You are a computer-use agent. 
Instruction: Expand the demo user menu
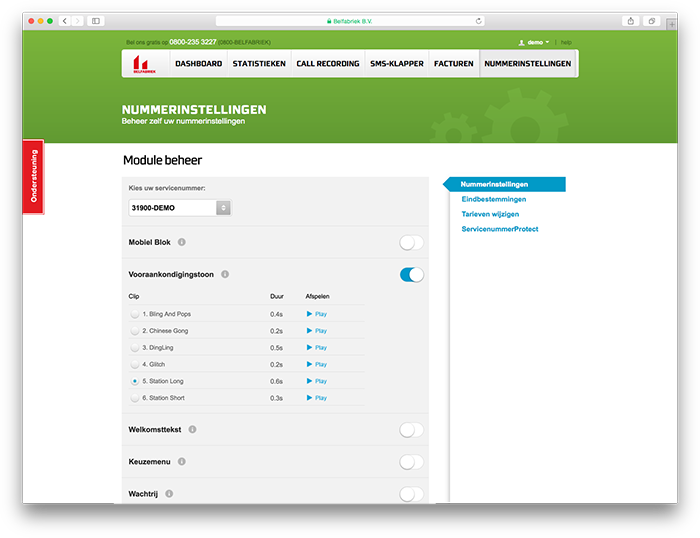(x=535, y=43)
